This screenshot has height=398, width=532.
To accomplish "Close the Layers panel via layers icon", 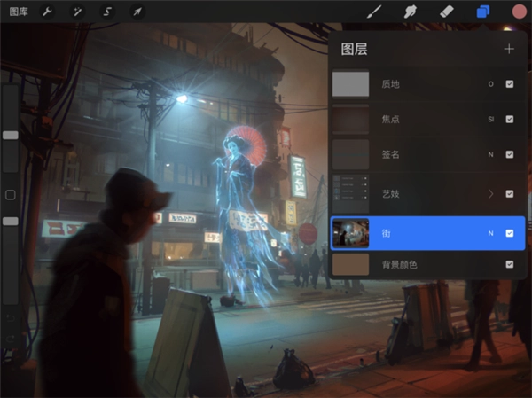I will [x=483, y=12].
